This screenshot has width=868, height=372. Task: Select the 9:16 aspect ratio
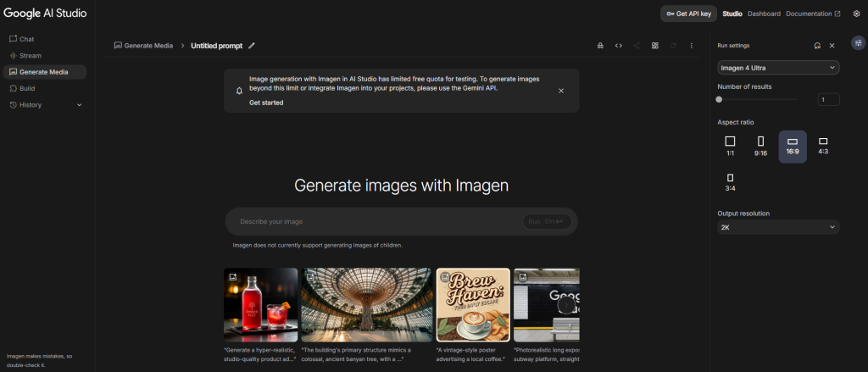[x=761, y=146]
